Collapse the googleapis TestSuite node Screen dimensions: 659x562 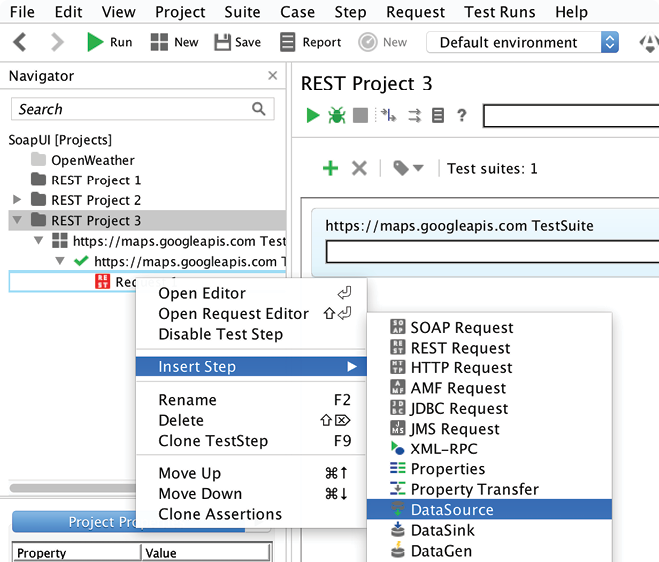click(38, 240)
